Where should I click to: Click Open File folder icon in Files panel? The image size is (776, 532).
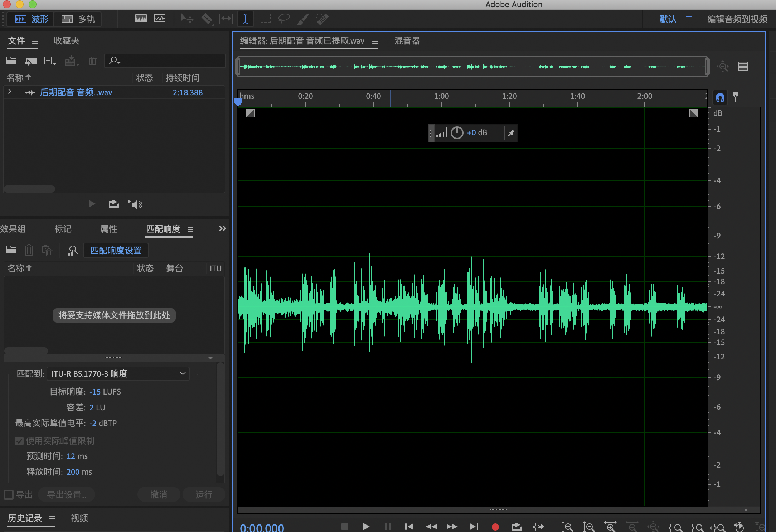point(11,61)
